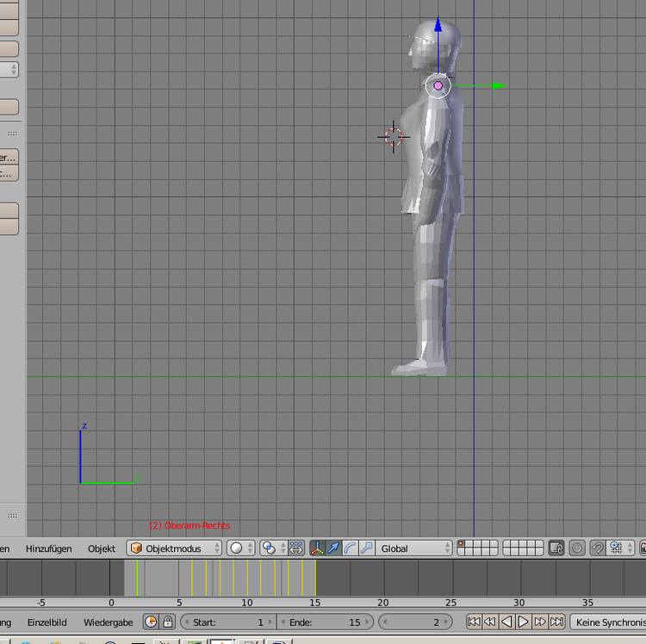Click the number 30 on timeline ruler
The height and width of the screenshot is (644, 646).
519,603
